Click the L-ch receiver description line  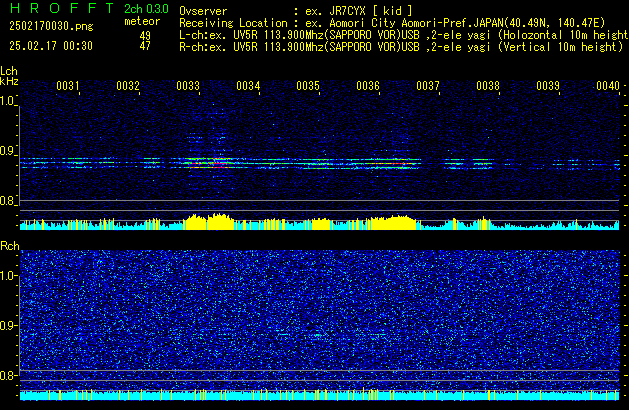404,35
